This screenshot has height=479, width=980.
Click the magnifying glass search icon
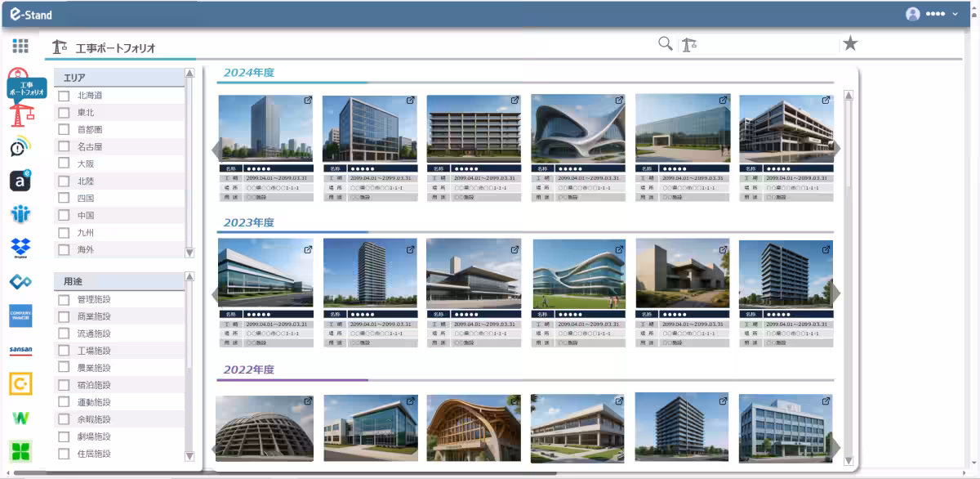click(666, 44)
